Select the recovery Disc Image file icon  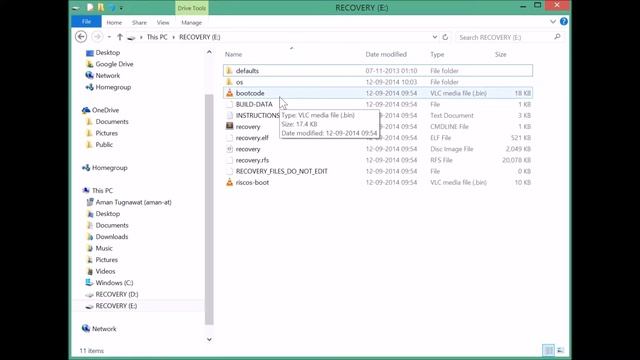229,149
